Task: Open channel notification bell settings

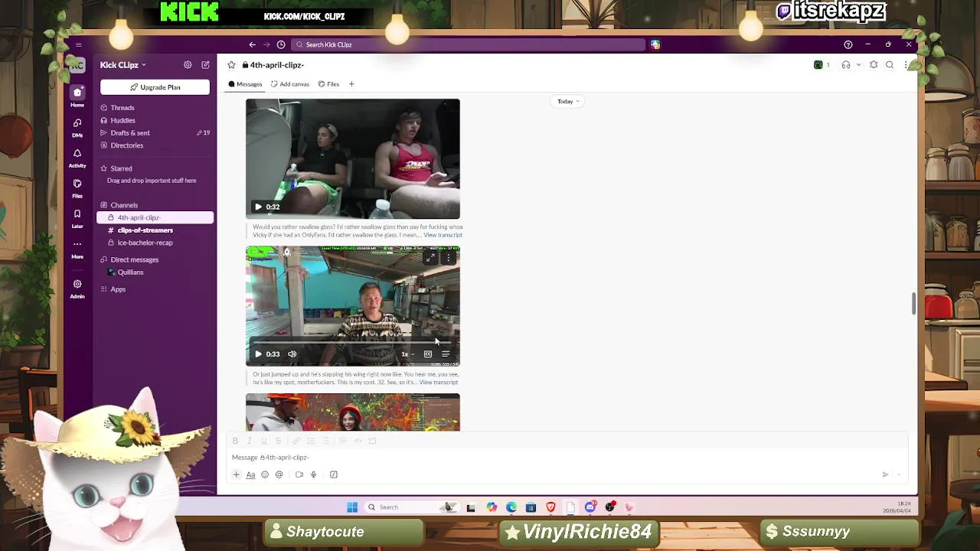Action: [x=874, y=65]
